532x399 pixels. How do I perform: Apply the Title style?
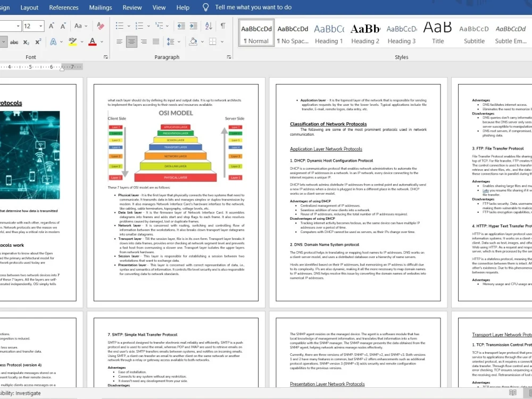(438, 33)
